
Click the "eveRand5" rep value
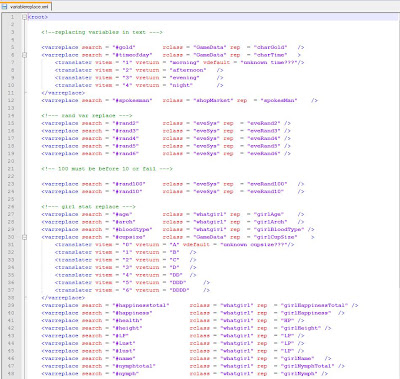264,146
